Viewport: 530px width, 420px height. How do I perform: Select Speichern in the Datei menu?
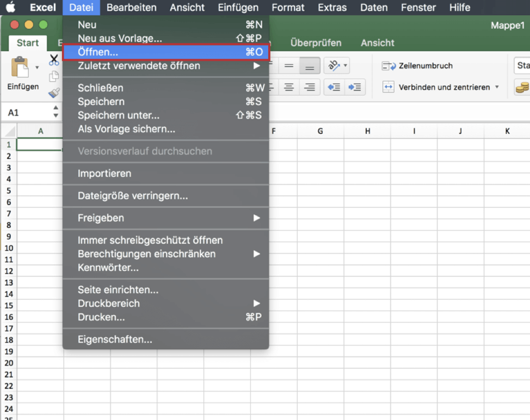point(165,101)
